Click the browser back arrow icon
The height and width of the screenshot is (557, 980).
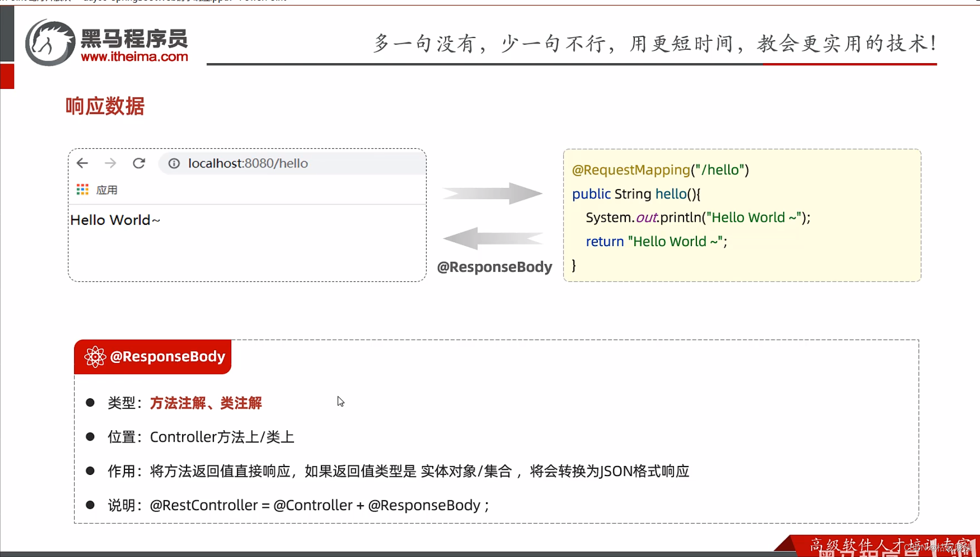click(x=82, y=163)
